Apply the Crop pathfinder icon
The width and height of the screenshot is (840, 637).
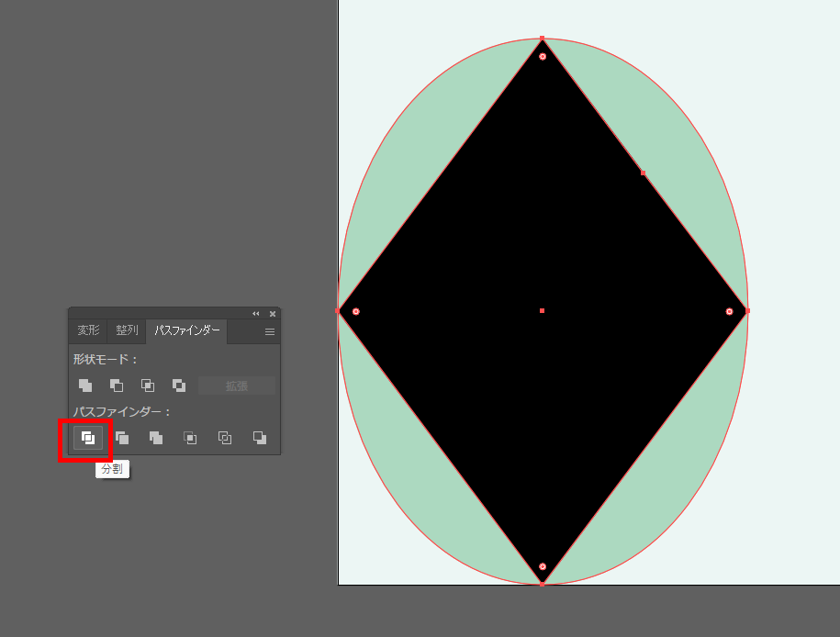[x=190, y=438]
